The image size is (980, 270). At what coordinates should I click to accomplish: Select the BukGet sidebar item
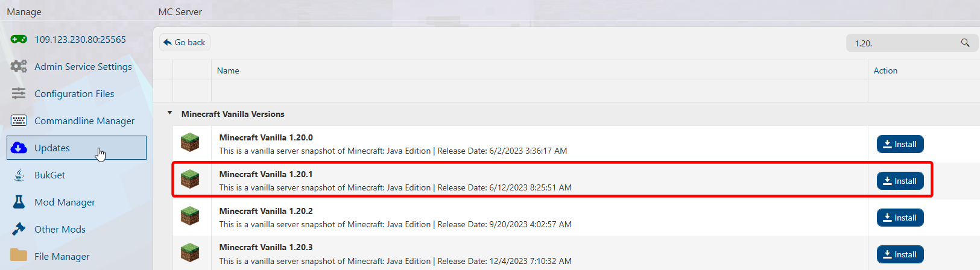click(49, 175)
